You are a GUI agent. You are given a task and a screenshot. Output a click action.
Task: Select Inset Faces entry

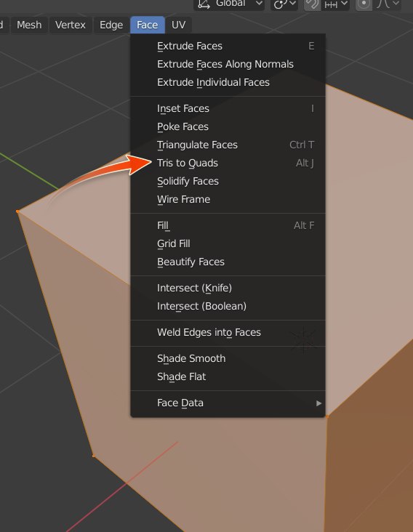pos(228,108)
